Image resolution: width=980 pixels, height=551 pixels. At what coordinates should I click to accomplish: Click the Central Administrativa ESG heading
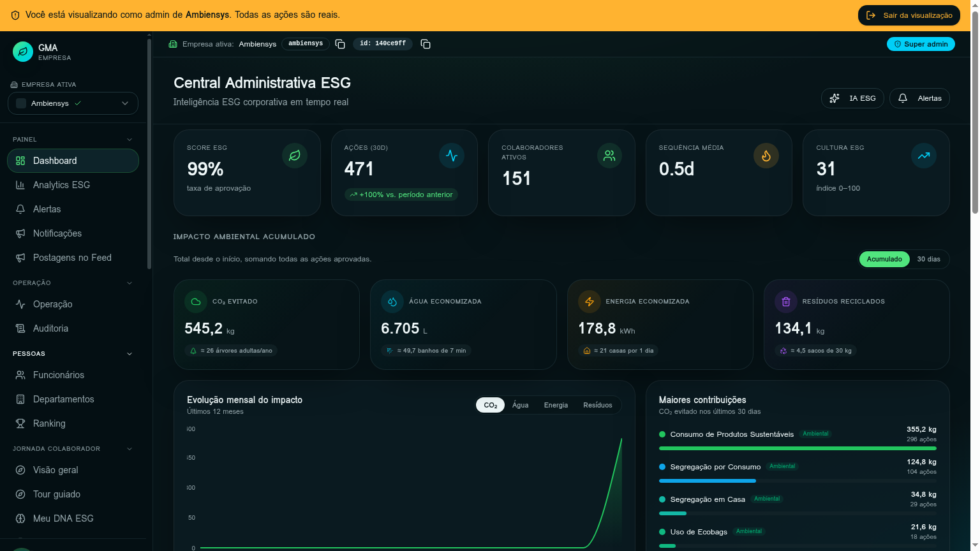(x=262, y=83)
